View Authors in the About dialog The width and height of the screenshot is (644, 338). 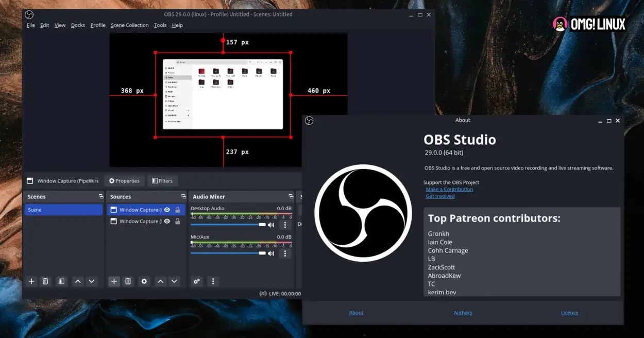coord(462,312)
